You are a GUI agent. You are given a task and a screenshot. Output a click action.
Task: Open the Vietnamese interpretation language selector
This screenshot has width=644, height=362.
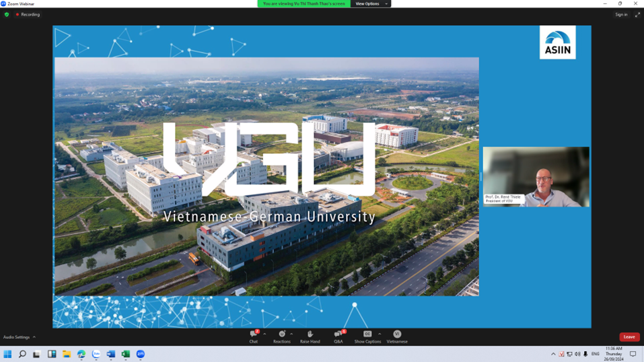point(397,336)
